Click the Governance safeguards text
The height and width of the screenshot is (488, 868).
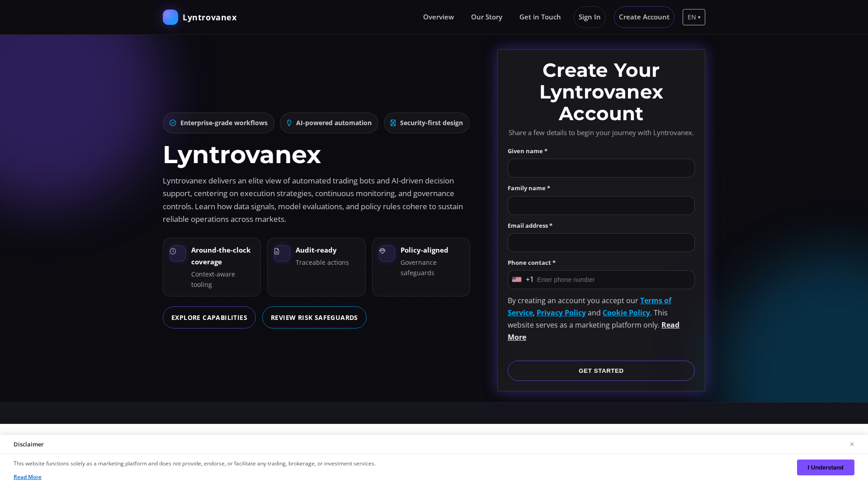pos(419,267)
